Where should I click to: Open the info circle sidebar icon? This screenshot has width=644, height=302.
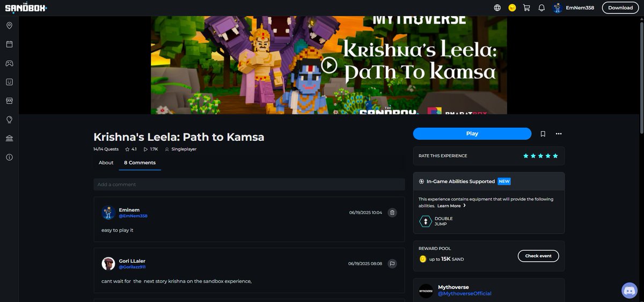coord(9,157)
